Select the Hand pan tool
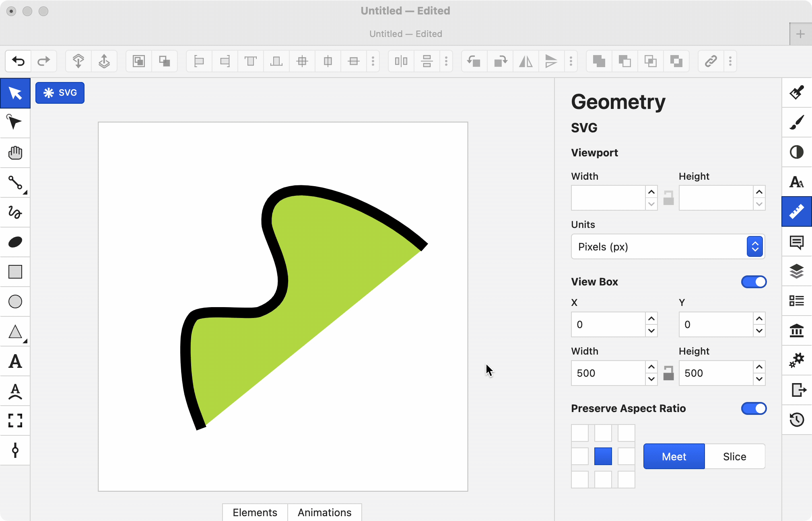Screen dimensions: 812x521 [15, 153]
